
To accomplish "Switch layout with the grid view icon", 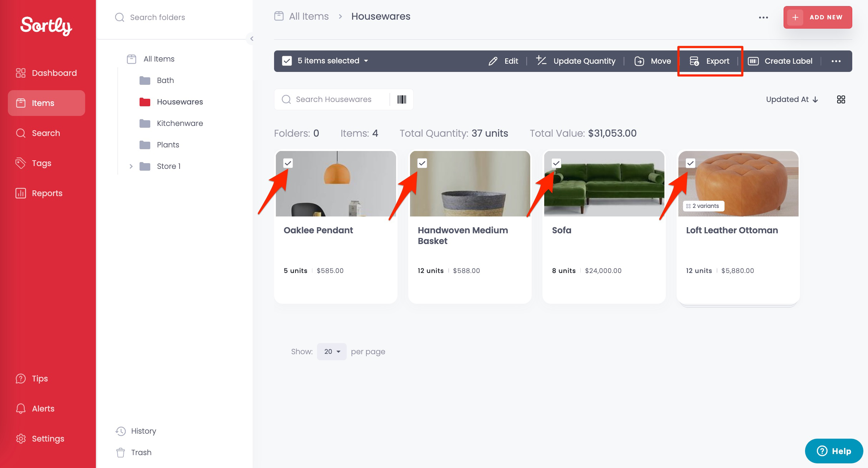I will tap(841, 99).
